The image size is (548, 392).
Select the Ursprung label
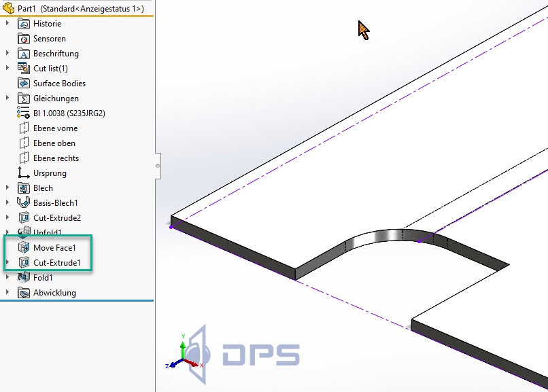[x=50, y=173]
